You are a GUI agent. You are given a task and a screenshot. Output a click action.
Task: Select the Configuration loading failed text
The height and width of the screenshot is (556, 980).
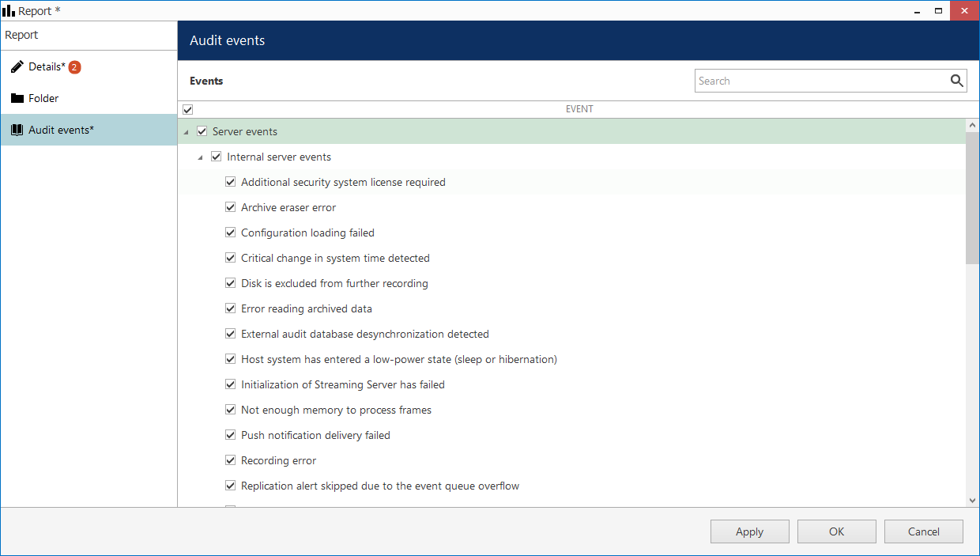(x=307, y=233)
